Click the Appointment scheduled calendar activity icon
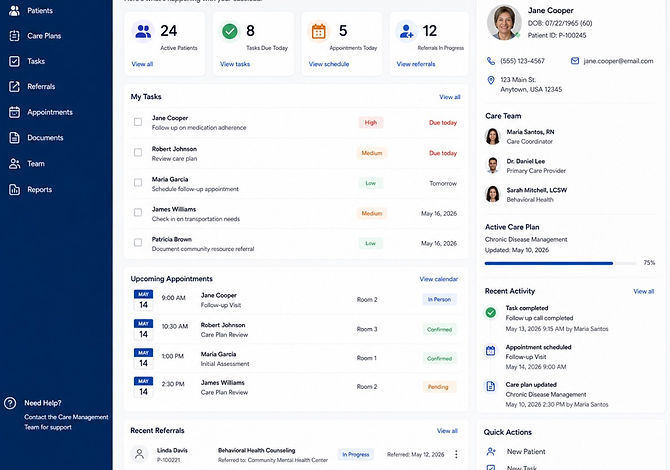The image size is (670, 470). click(x=491, y=351)
